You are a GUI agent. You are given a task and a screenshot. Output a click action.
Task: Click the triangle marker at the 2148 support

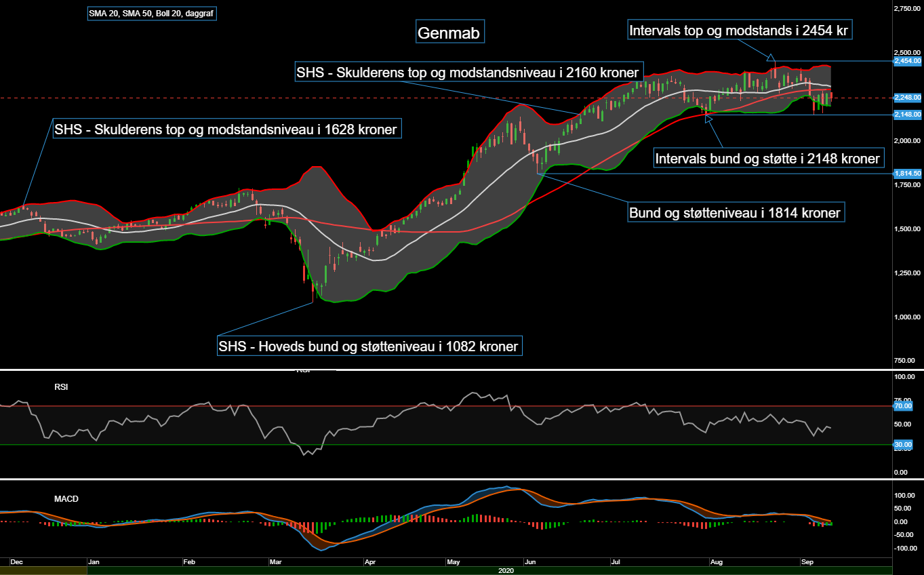[710, 119]
